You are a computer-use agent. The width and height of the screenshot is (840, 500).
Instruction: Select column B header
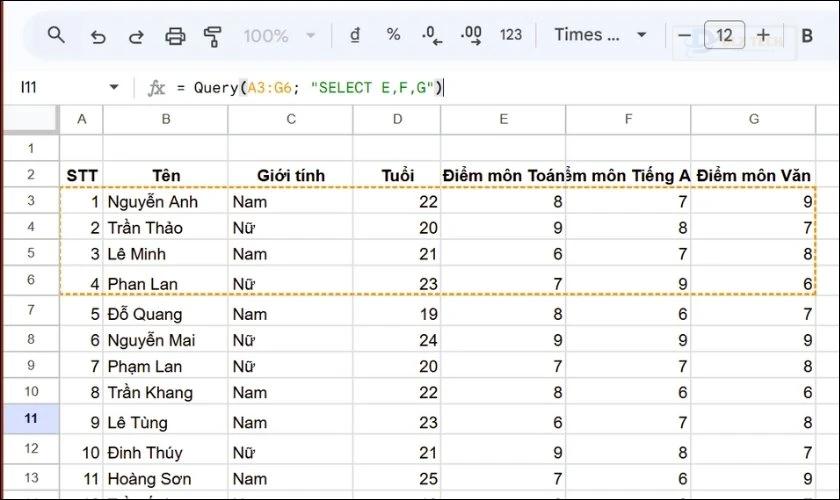tap(166, 119)
